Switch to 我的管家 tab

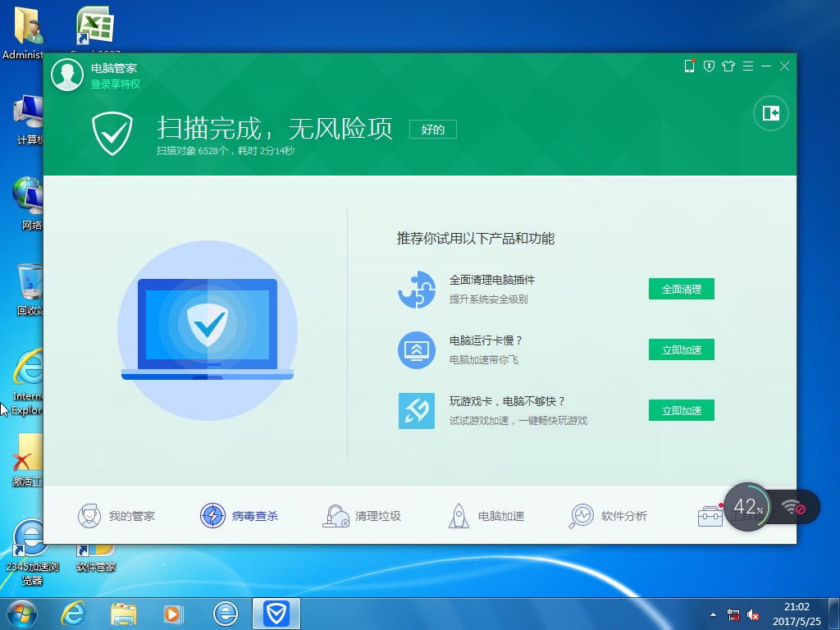(116, 516)
